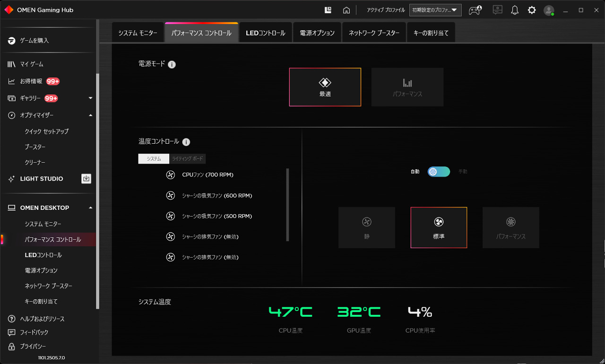The image size is (605, 364).
Task: Select 静 quiet fan mode
Action: 367,227
